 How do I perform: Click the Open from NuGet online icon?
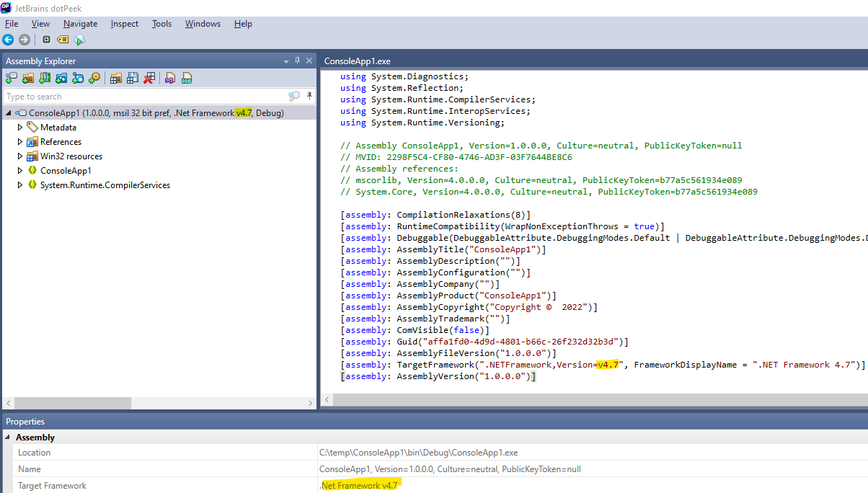(x=78, y=78)
